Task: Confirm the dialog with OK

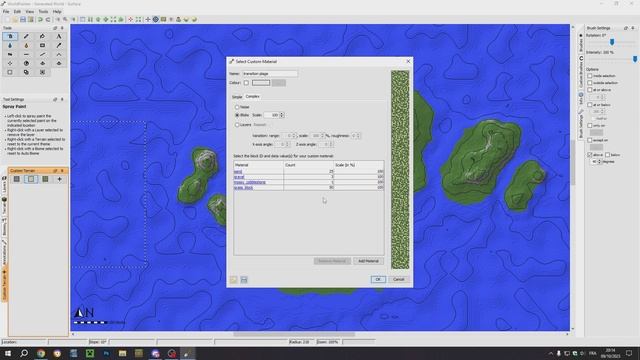Action: tap(378, 280)
